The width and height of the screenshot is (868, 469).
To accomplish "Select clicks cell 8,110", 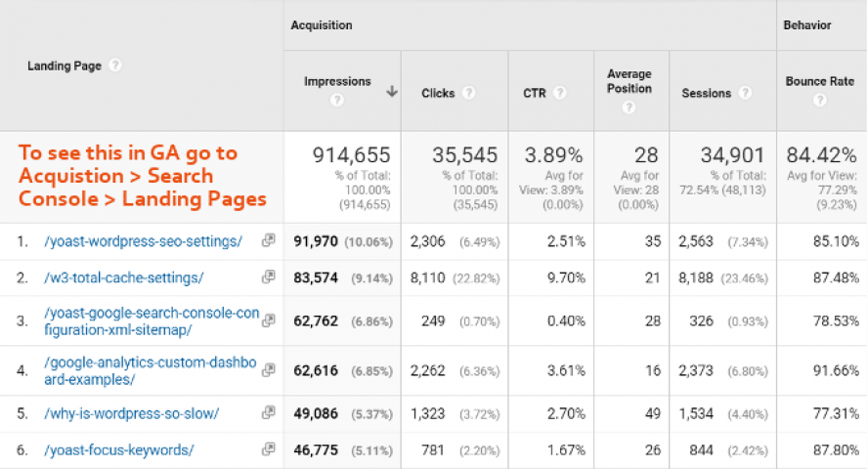I will pyautogui.click(x=427, y=277).
